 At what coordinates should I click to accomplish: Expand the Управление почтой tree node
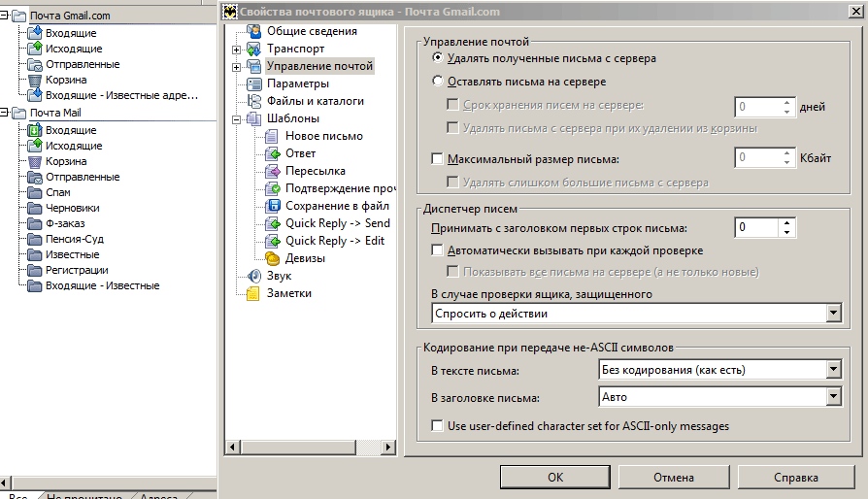[x=236, y=67]
